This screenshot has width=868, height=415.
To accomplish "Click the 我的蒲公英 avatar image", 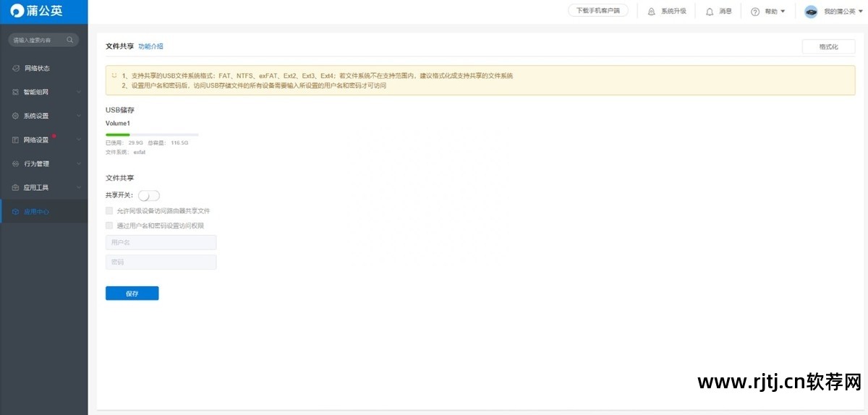I will point(811,12).
